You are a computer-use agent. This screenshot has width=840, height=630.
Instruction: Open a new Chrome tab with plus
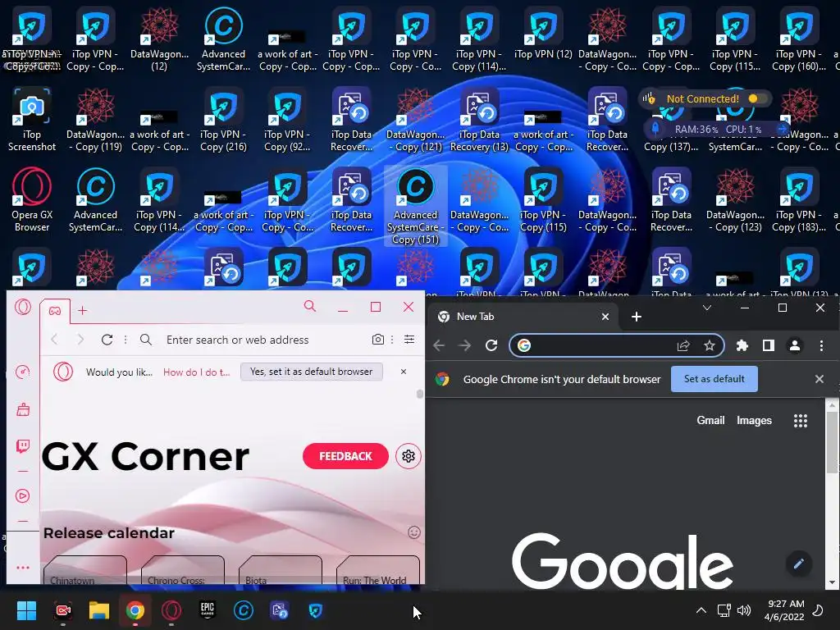(x=637, y=317)
